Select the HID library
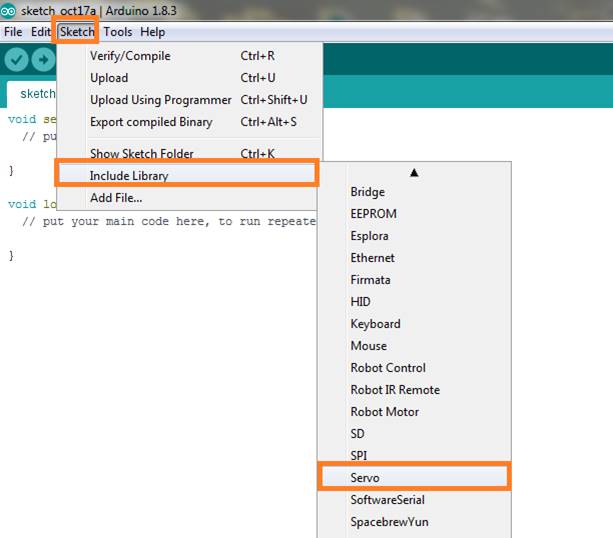 pos(414,301)
